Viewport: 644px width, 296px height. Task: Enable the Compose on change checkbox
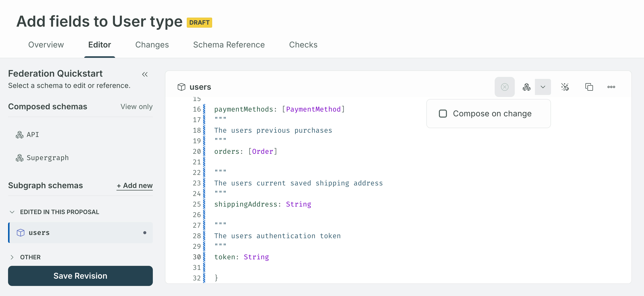[443, 113]
